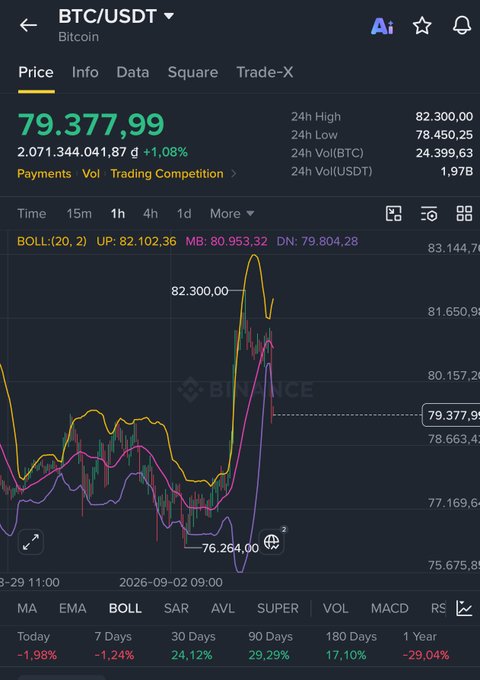Image resolution: width=480 pixels, height=680 pixels.
Task: Click the Today -1,98% performance
Action: click(x=37, y=646)
